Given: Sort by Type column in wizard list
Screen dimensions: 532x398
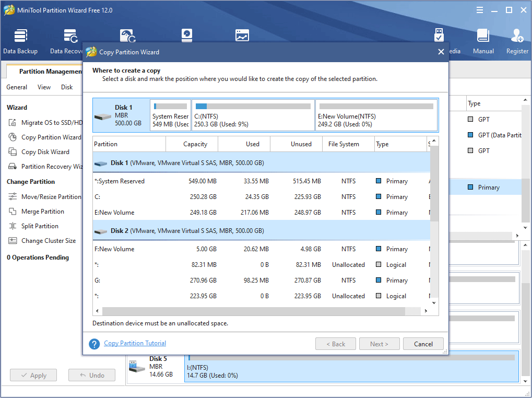Looking at the screenshot, I should [400, 144].
